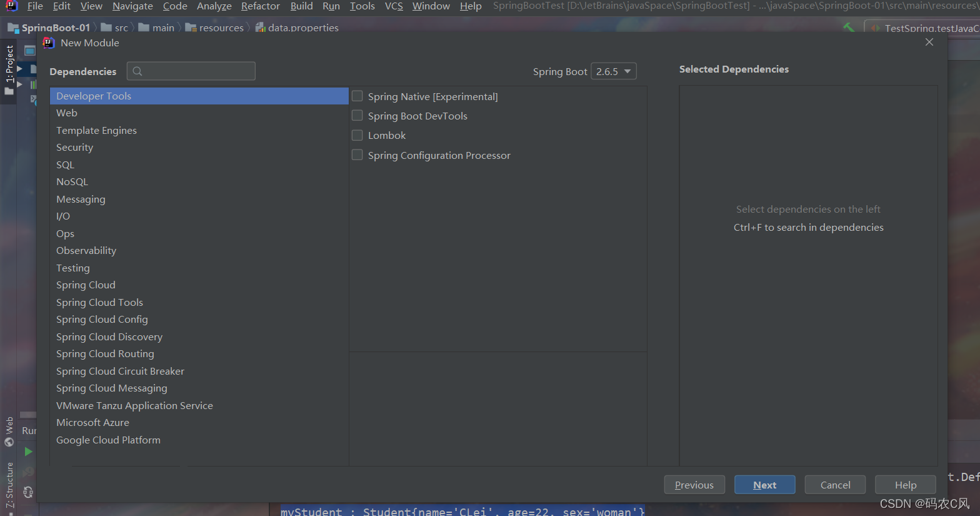Click the src folder breadcrumb
The height and width of the screenshot is (516, 980).
click(x=114, y=28)
